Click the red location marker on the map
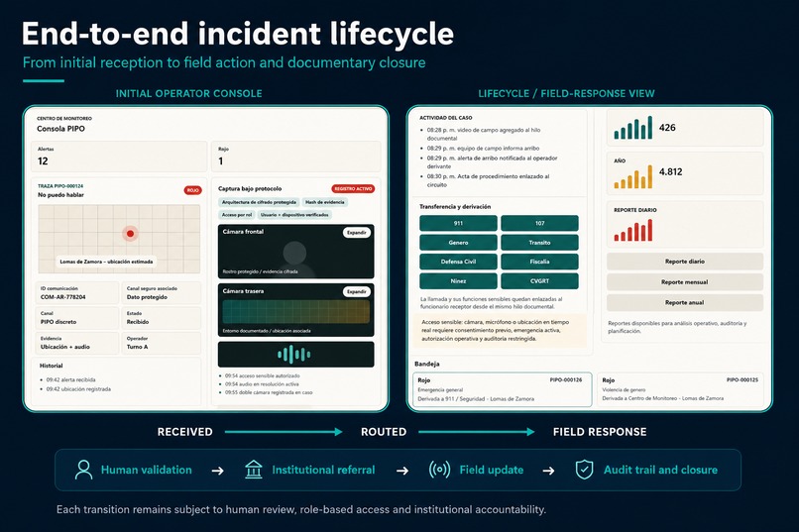The height and width of the screenshot is (532, 799). pyautogui.click(x=131, y=233)
